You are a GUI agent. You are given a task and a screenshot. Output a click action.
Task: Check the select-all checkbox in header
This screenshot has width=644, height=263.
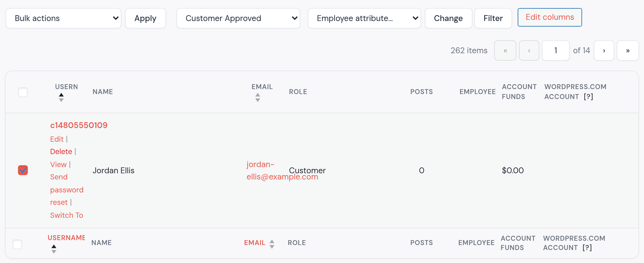coord(23,92)
